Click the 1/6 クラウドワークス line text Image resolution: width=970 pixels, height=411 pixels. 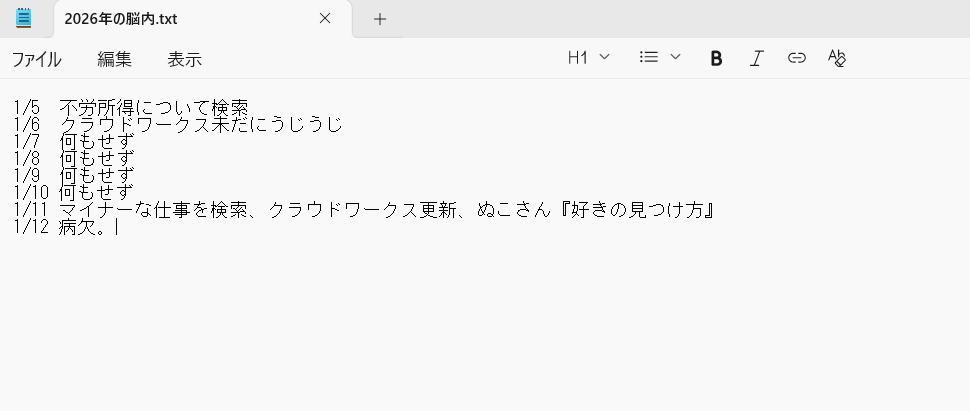(x=178, y=124)
